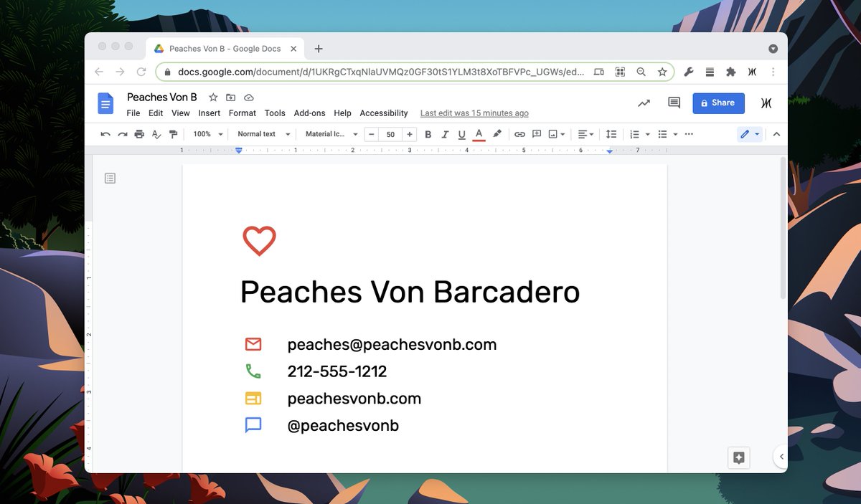The height and width of the screenshot is (504, 861).
Task: Toggle underline formatting
Action: point(461,134)
